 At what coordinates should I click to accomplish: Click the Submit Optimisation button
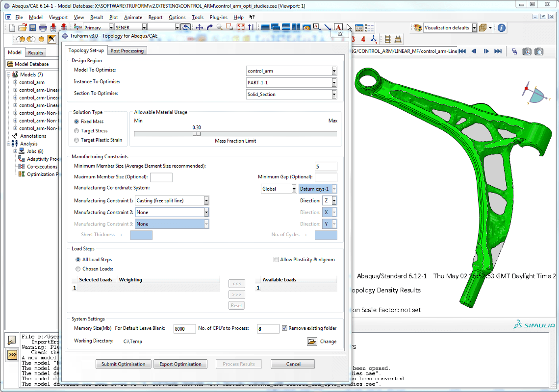pyautogui.click(x=123, y=364)
